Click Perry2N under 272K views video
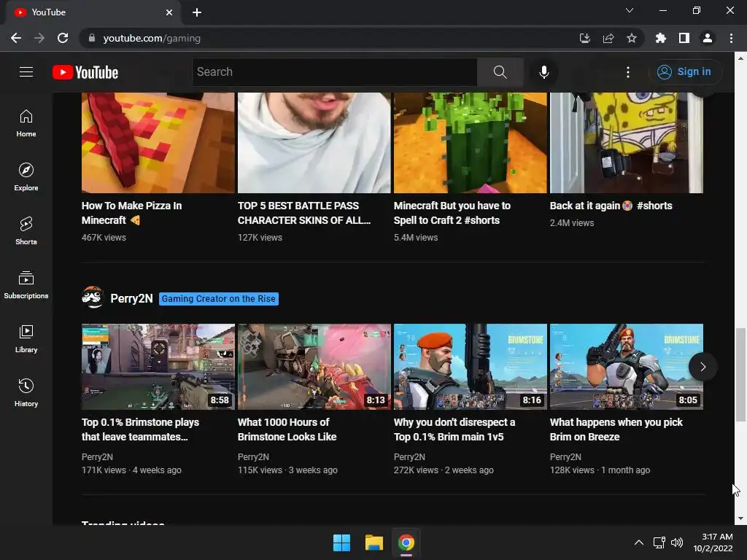747x560 pixels. 409,456
